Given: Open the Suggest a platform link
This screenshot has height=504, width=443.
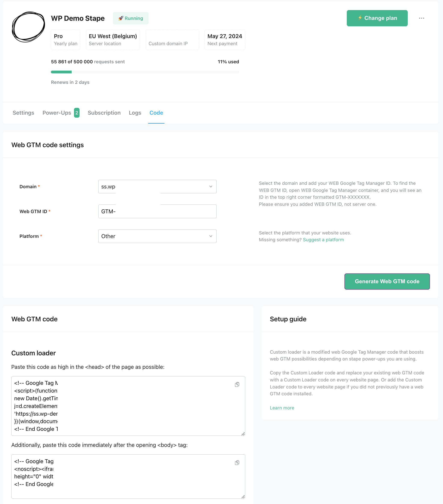Looking at the screenshot, I should [323, 239].
